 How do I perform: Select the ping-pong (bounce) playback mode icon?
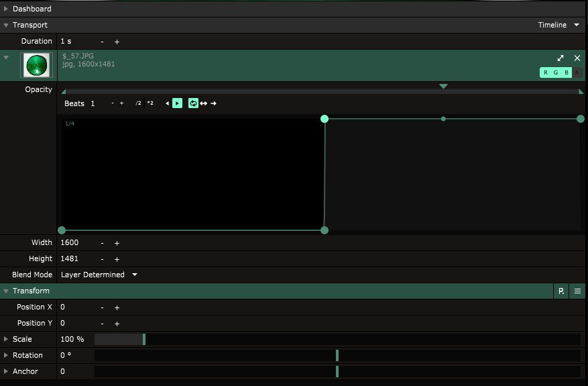[203, 103]
